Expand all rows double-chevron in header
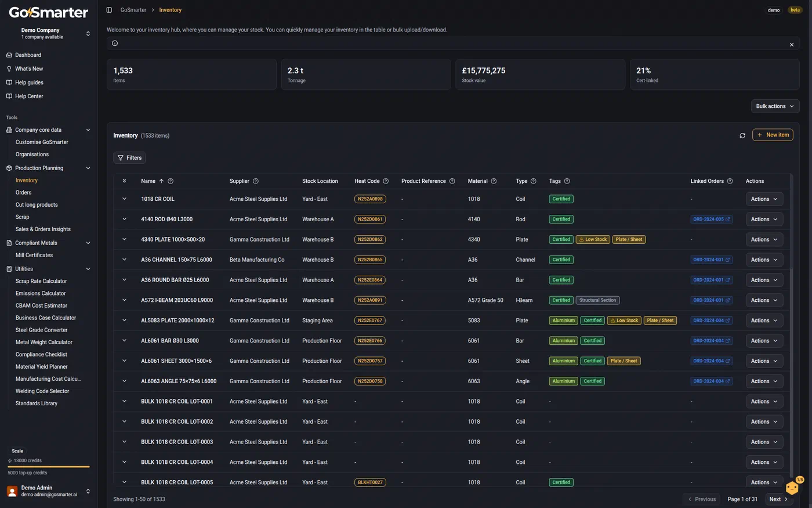The height and width of the screenshot is (508, 812). pos(124,181)
